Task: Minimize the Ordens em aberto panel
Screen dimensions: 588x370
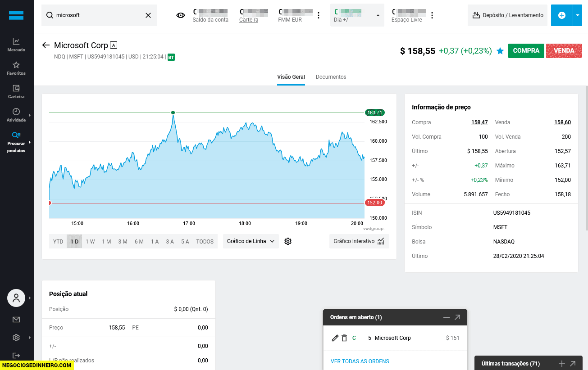Action: (447, 317)
